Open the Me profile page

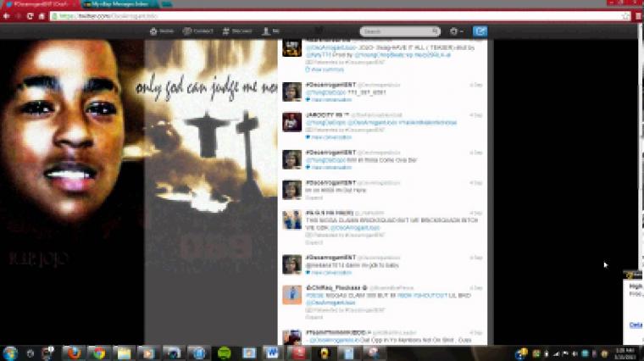[271, 31]
